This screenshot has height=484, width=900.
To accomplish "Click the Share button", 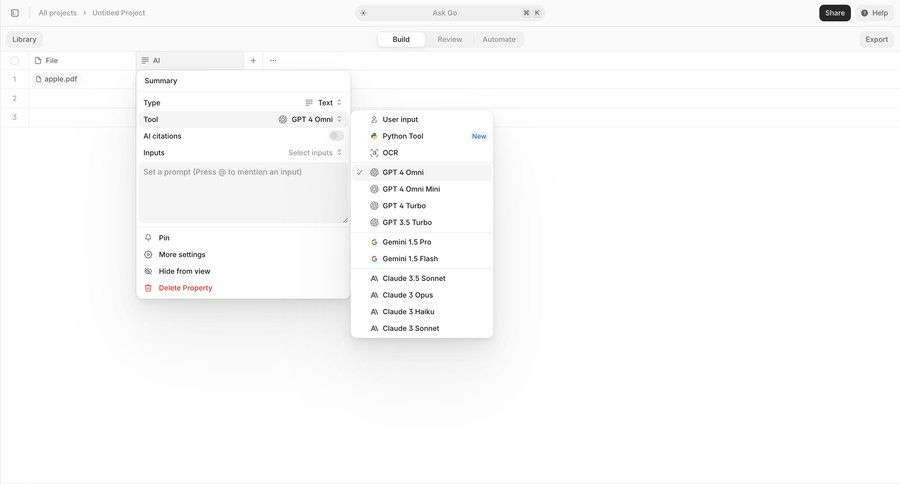I will pos(835,13).
